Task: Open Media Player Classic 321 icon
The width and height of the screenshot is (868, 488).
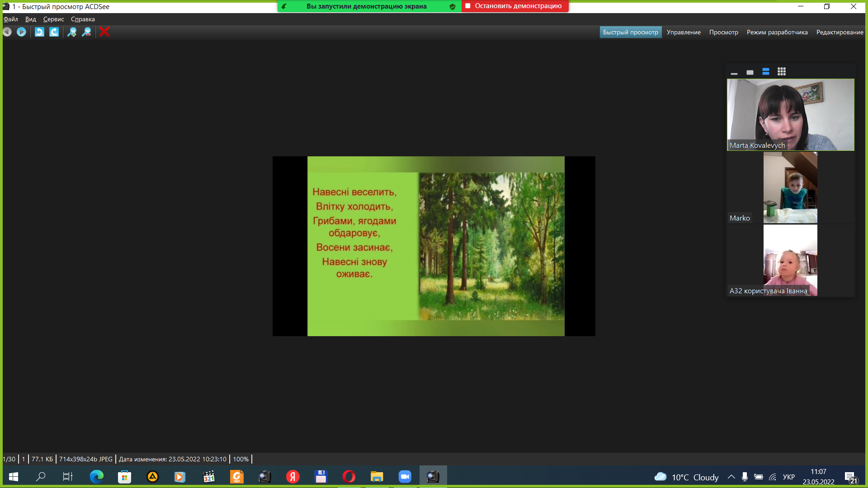Action: [208, 477]
